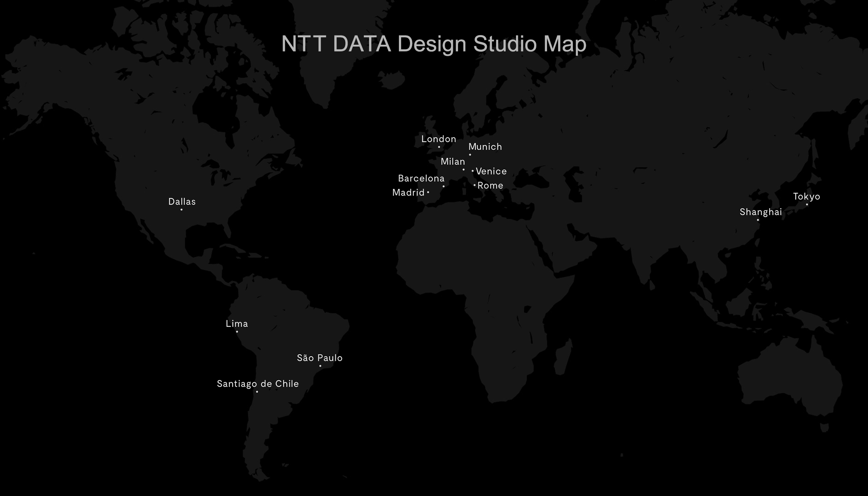Select the Santiago de Chile label

point(258,384)
